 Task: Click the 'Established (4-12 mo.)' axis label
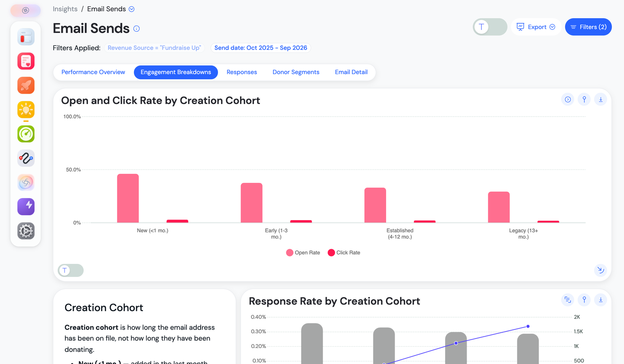(x=400, y=234)
